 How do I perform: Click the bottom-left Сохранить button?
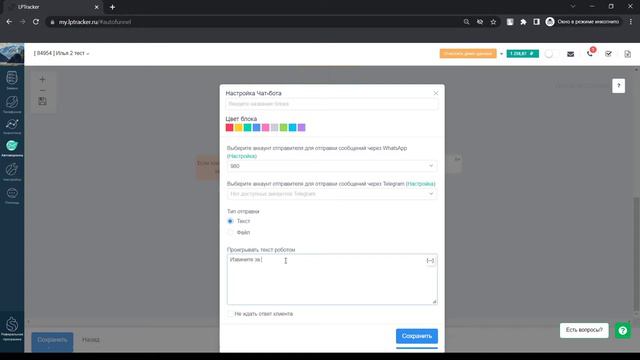click(x=52, y=340)
